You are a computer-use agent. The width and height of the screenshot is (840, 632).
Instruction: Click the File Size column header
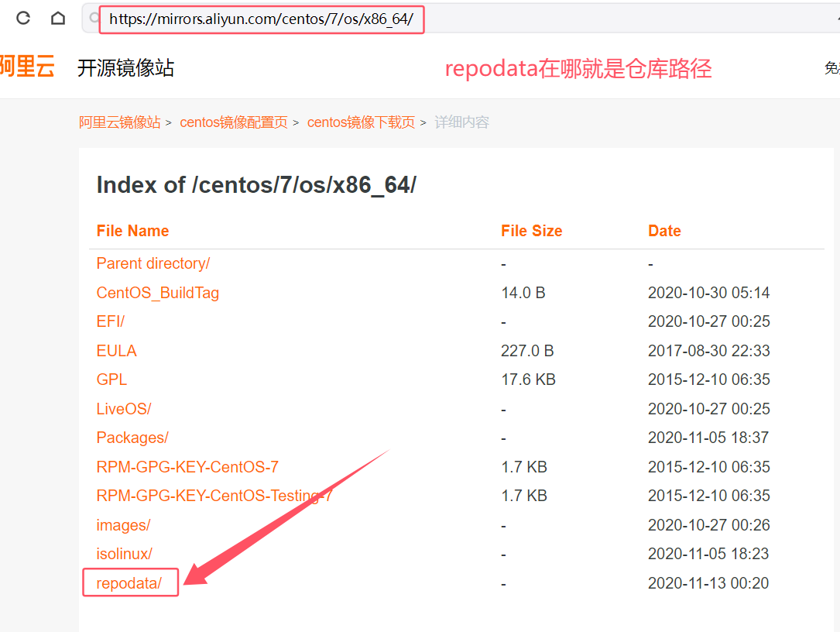531,231
